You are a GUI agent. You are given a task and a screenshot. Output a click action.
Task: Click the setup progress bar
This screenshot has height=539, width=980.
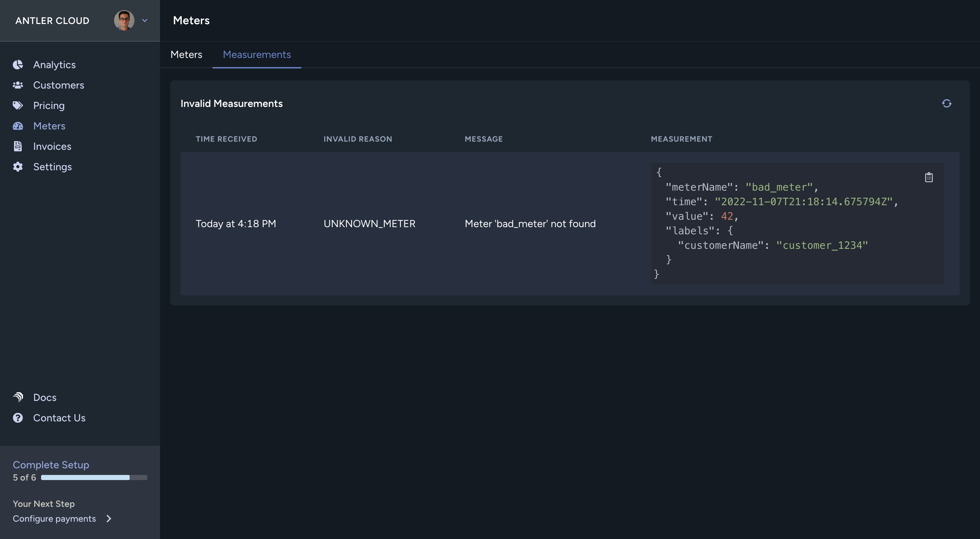[94, 477]
